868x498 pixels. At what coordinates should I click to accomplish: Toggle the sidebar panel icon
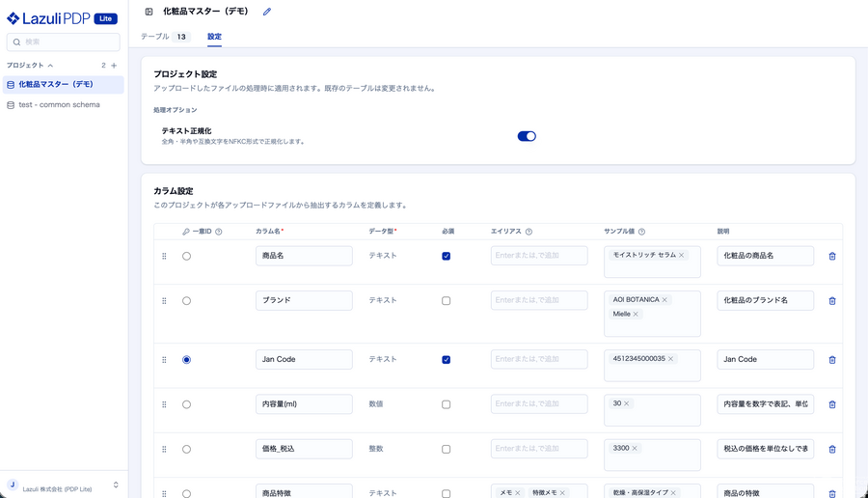(149, 12)
